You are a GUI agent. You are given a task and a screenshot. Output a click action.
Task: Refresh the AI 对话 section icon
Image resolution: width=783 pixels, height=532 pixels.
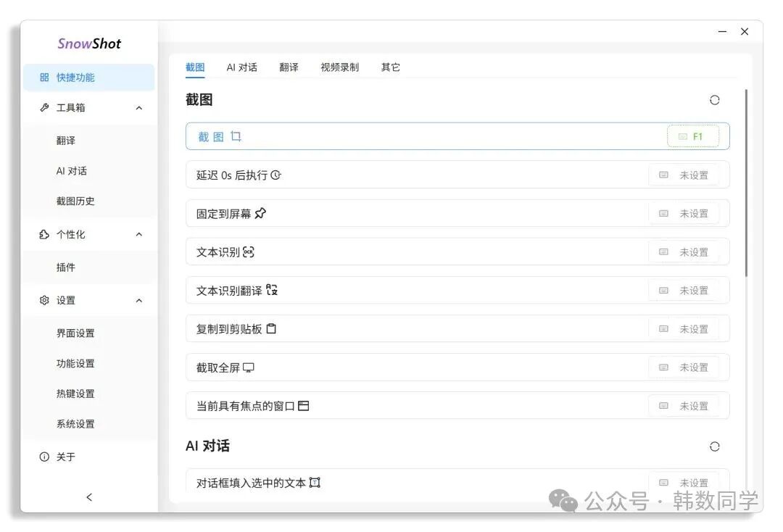715,446
